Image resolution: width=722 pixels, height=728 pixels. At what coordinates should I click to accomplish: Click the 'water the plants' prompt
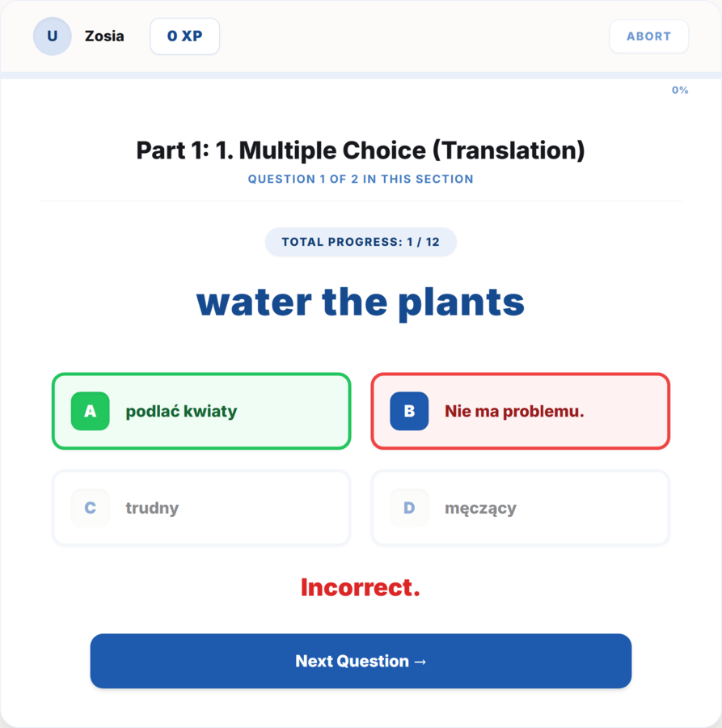tap(361, 303)
